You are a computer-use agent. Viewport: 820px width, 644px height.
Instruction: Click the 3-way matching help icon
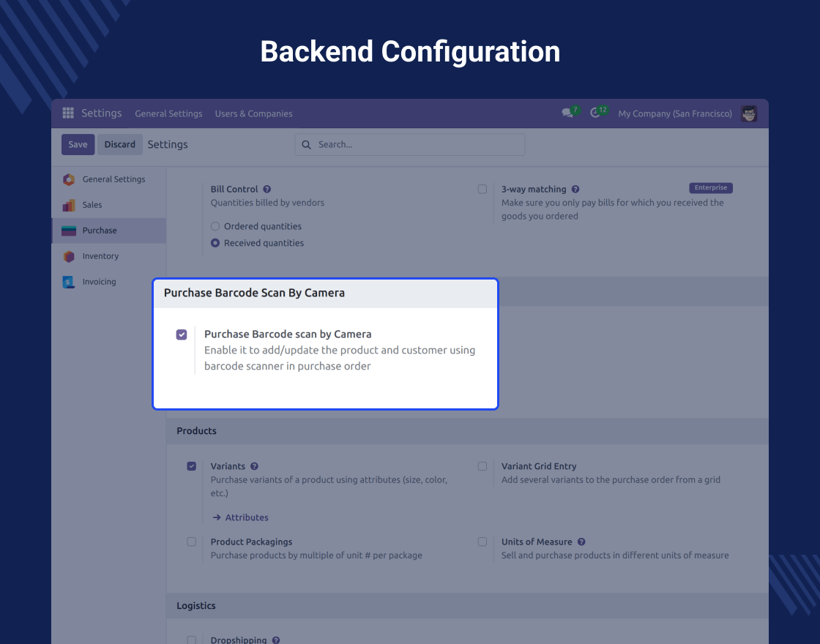click(575, 190)
